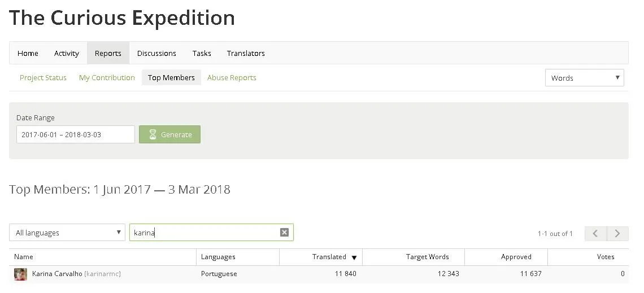The height and width of the screenshot is (293, 644).
Task: Click the Translated column sort arrow
Action: point(354,257)
